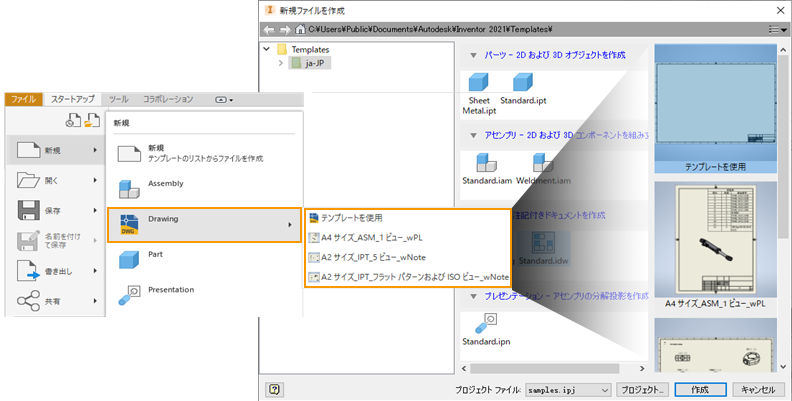Switch to the スタートアップ tab

[x=72, y=99]
